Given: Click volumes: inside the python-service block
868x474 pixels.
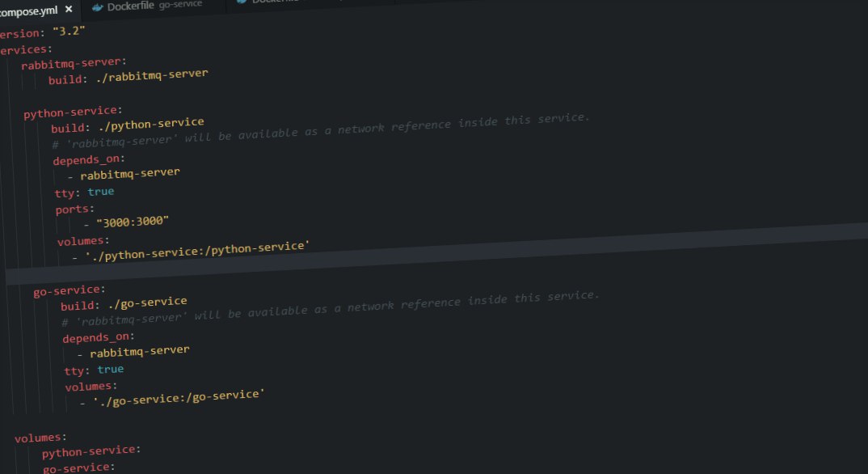Looking at the screenshot, I should click(x=83, y=241).
